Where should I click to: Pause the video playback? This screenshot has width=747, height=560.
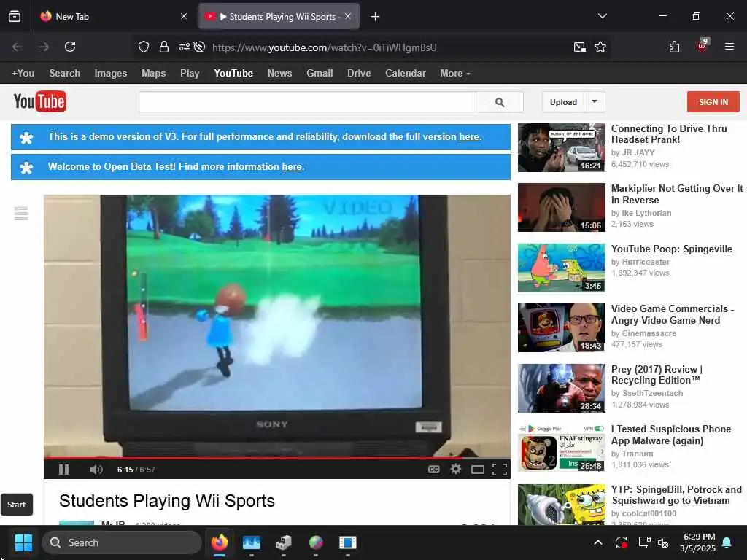point(64,470)
